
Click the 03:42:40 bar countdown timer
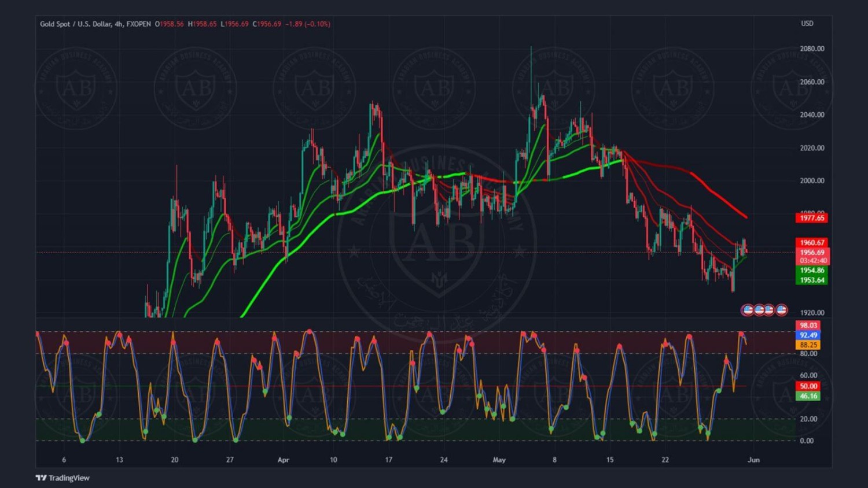(x=812, y=261)
